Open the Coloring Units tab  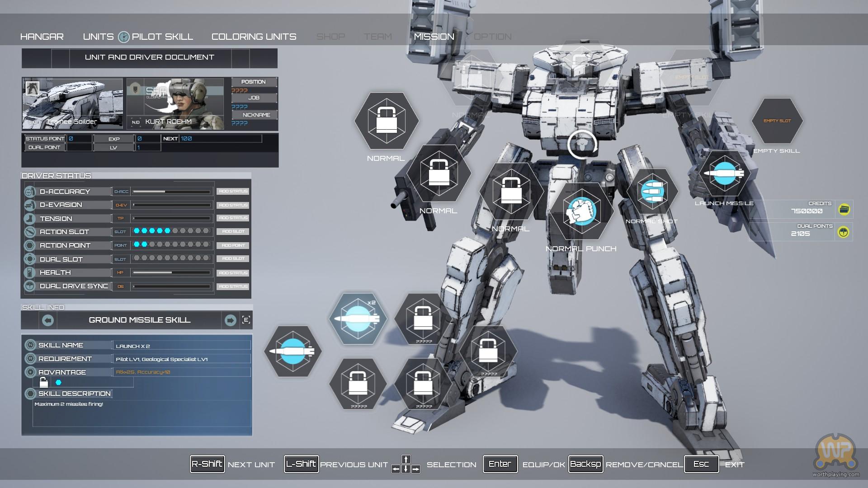254,37
